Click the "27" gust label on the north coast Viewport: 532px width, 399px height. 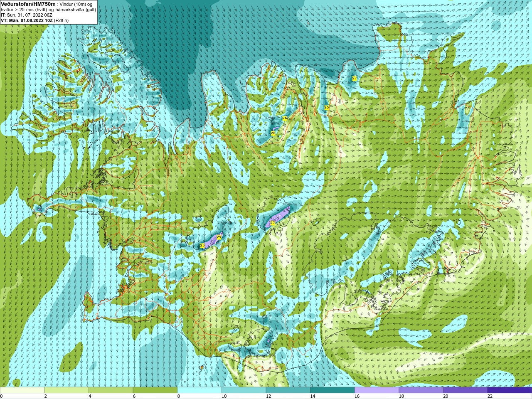point(355,78)
